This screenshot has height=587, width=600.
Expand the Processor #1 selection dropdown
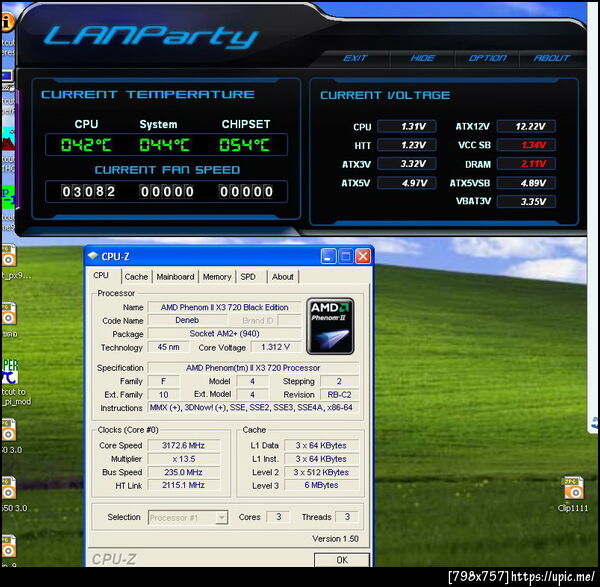tap(222, 518)
